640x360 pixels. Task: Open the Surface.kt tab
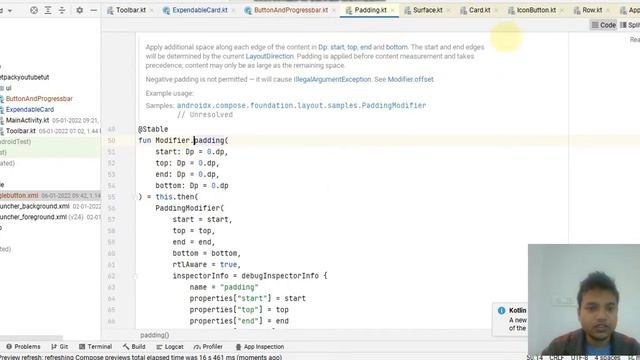427,10
